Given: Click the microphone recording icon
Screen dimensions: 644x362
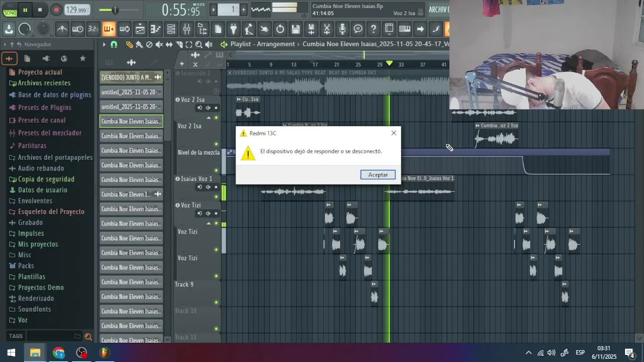Looking at the screenshot, I should pyautogui.click(x=342, y=29).
